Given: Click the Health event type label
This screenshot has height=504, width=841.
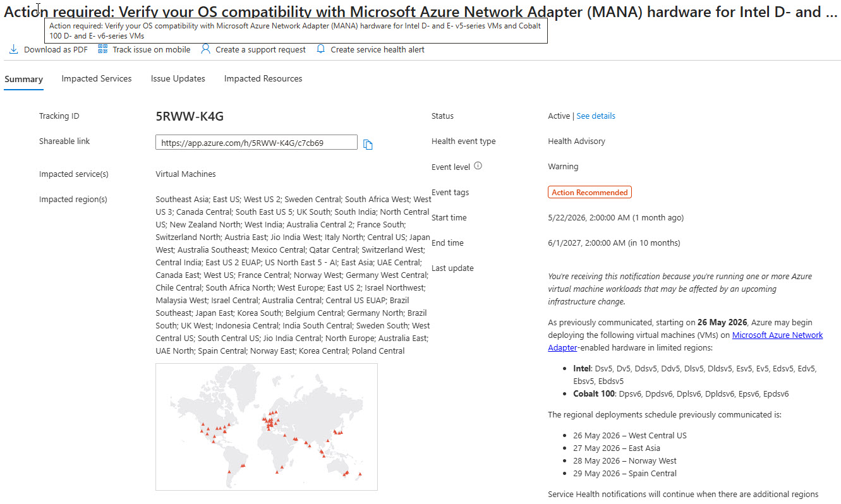Looking at the screenshot, I should [464, 141].
